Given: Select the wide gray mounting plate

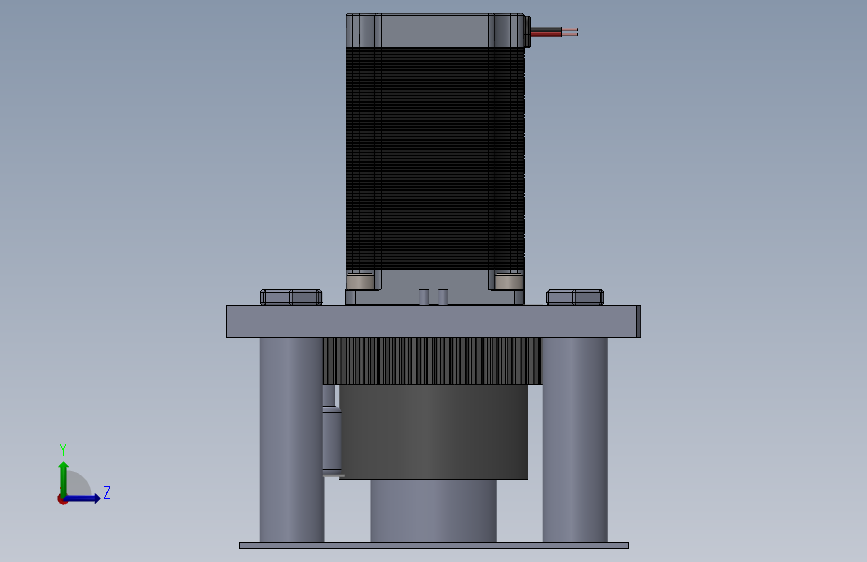Looking at the screenshot, I should tap(434, 321).
